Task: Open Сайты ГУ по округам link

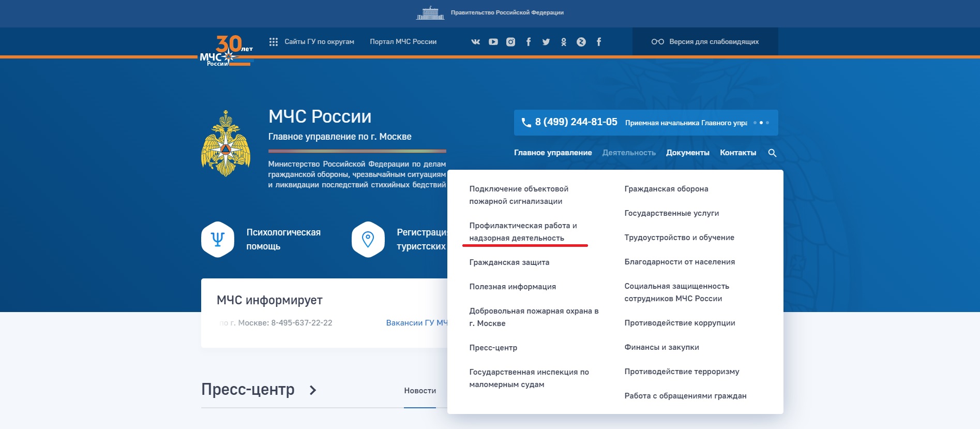Action: tap(319, 42)
